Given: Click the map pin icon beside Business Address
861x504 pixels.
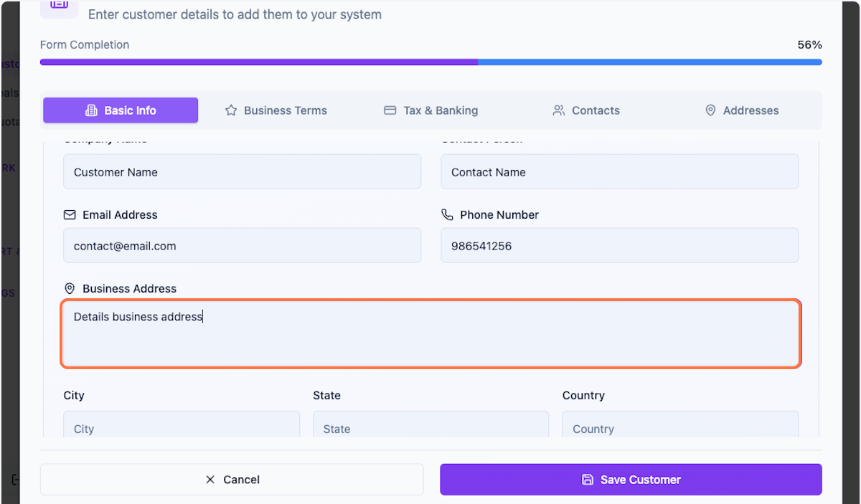Looking at the screenshot, I should [70, 288].
